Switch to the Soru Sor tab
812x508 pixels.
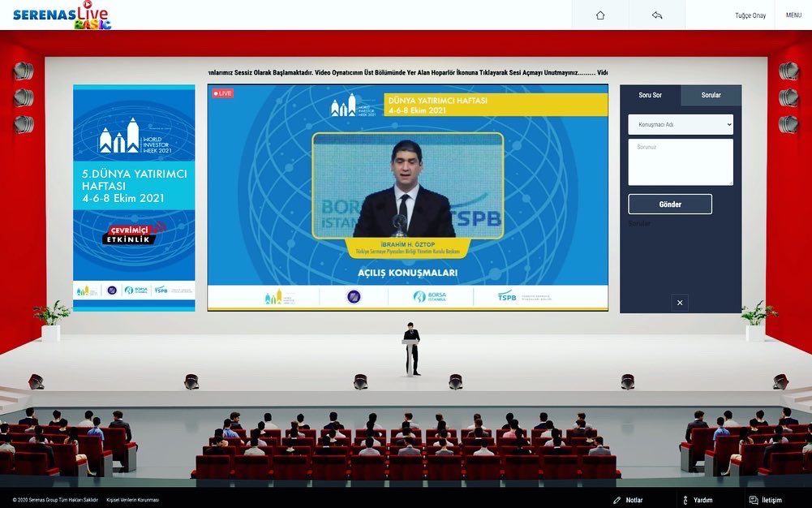[650, 95]
